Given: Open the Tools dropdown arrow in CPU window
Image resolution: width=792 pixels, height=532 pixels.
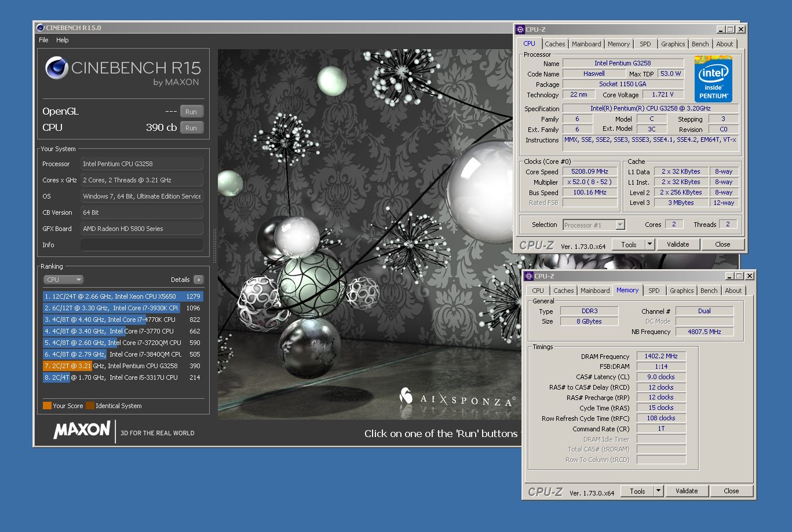Looking at the screenshot, I should tap(650, 245).
